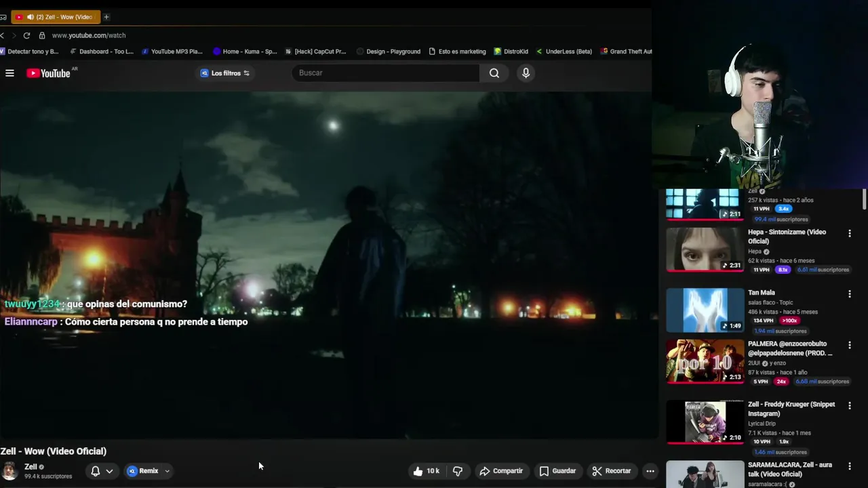Open Hepa - Sintonizame video thumbnail

(x=705, y=249)
